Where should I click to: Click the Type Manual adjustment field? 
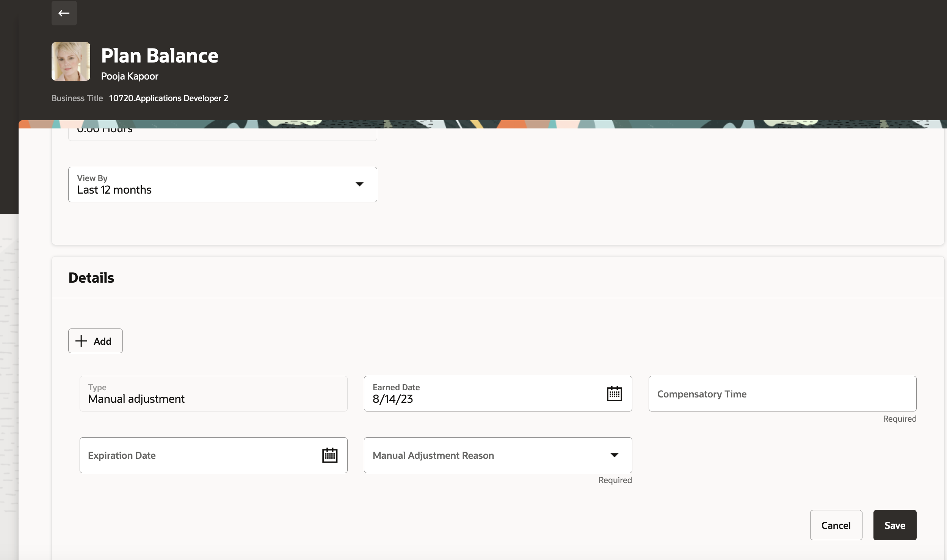(x=213, y=394)
